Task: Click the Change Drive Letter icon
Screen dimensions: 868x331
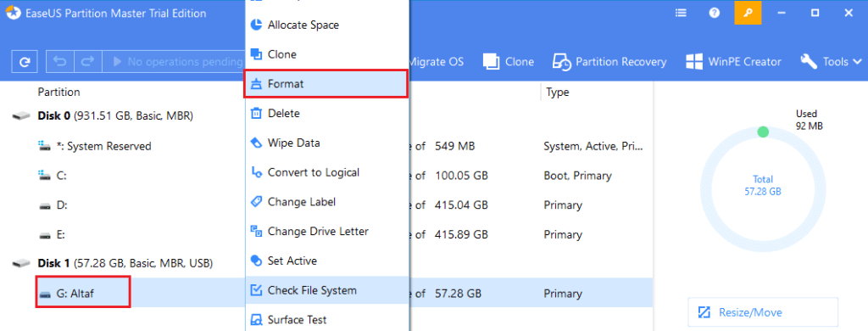Action: tap(256, 231)
